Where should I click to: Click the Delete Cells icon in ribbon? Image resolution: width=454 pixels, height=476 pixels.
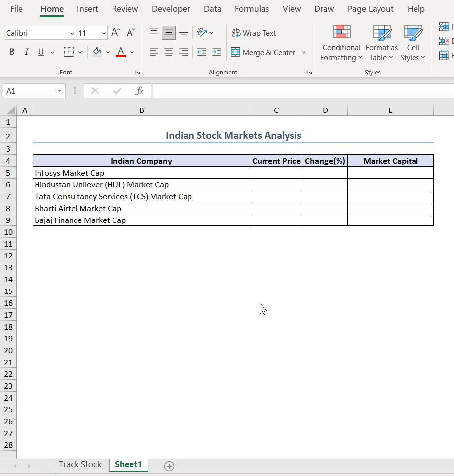pyautogui.click(x=444, y=40)
